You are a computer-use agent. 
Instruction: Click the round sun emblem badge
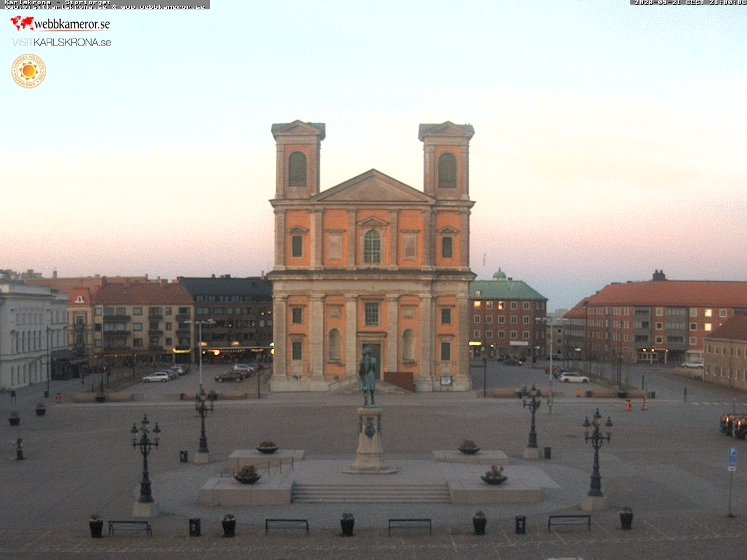click(29, 71)
